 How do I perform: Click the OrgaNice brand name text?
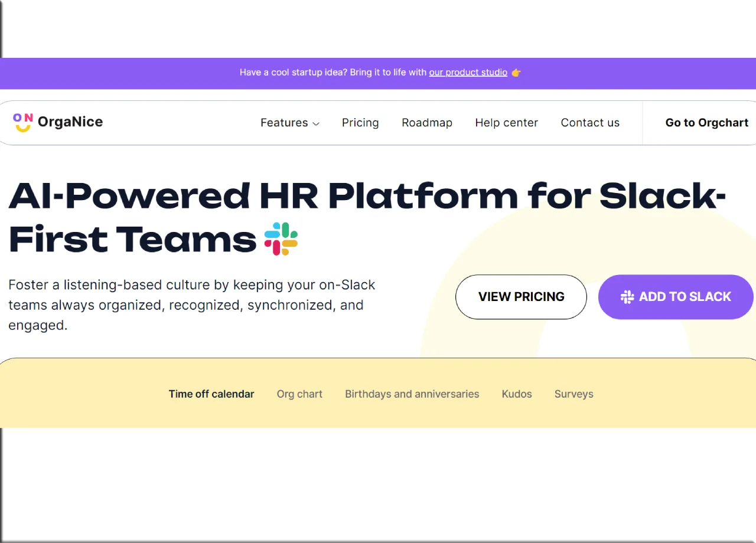coord(70,122)
